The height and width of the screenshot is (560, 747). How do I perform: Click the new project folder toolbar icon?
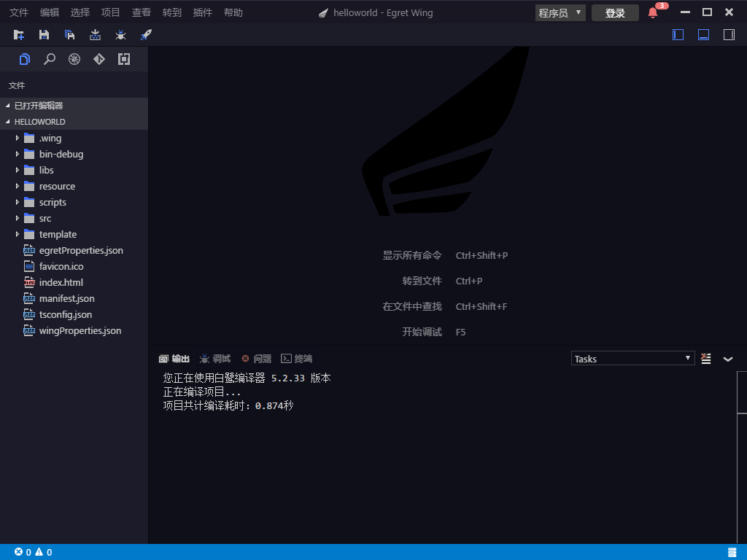click(x=18, y=35)
